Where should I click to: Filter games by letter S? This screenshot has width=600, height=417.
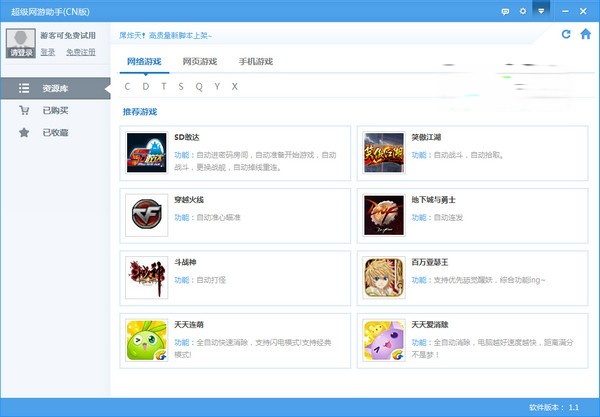click(181, 87)
